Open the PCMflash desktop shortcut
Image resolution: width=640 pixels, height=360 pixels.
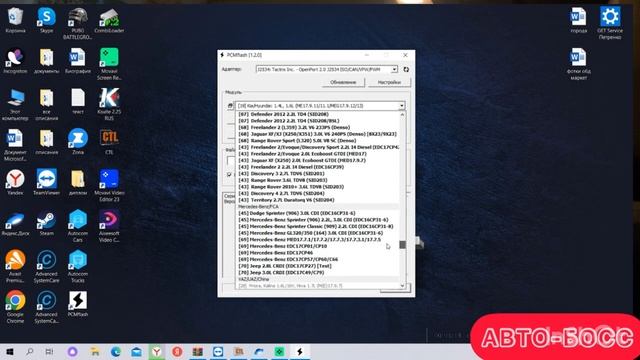tap(78, 304)
